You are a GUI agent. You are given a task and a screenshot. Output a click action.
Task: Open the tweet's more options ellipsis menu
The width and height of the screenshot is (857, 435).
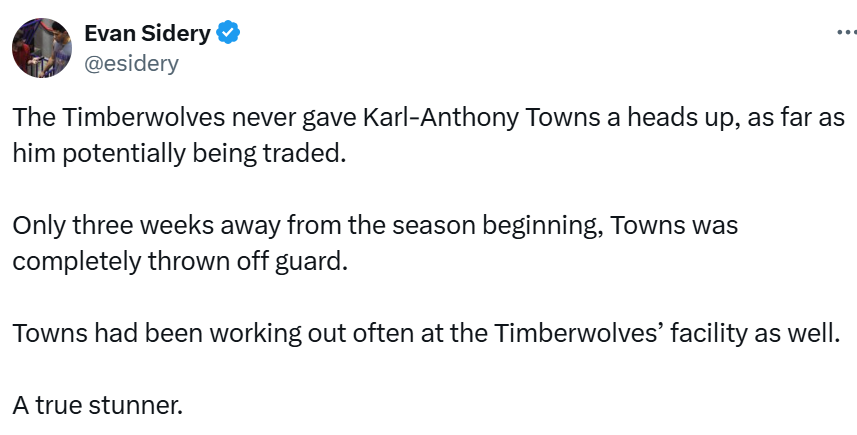(847, 33)
